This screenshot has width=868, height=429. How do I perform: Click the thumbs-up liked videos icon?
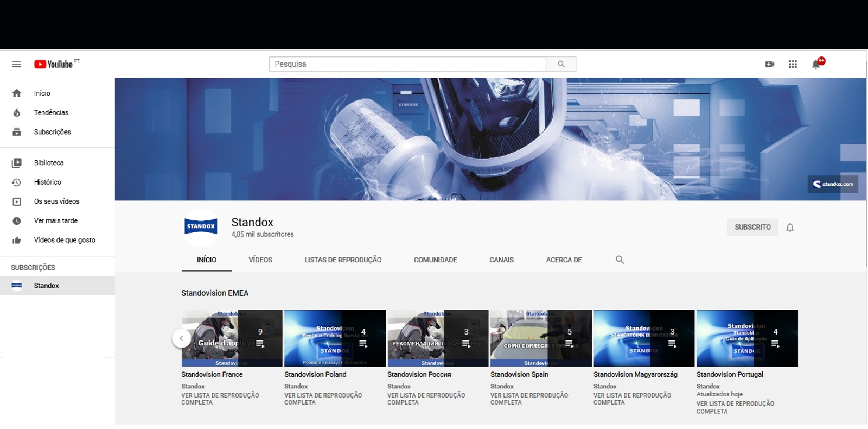pyautogui.click(x=17, y=240)
